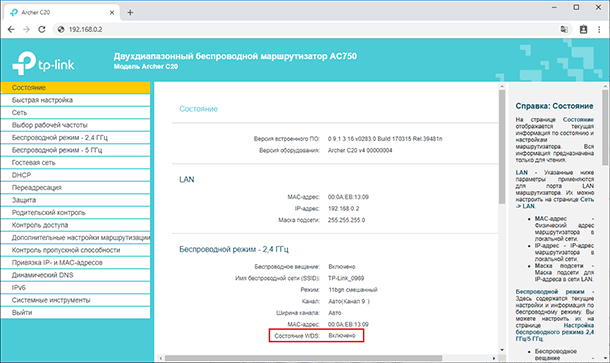Open Динамический DNS menu item

pyautogui.click(x=75, y=275)
